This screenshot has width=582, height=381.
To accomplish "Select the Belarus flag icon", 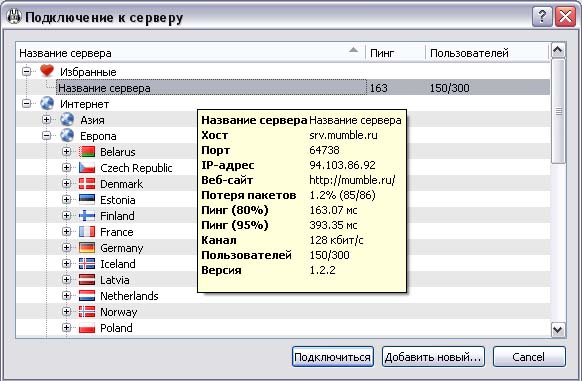I will [x=87, y=152].
